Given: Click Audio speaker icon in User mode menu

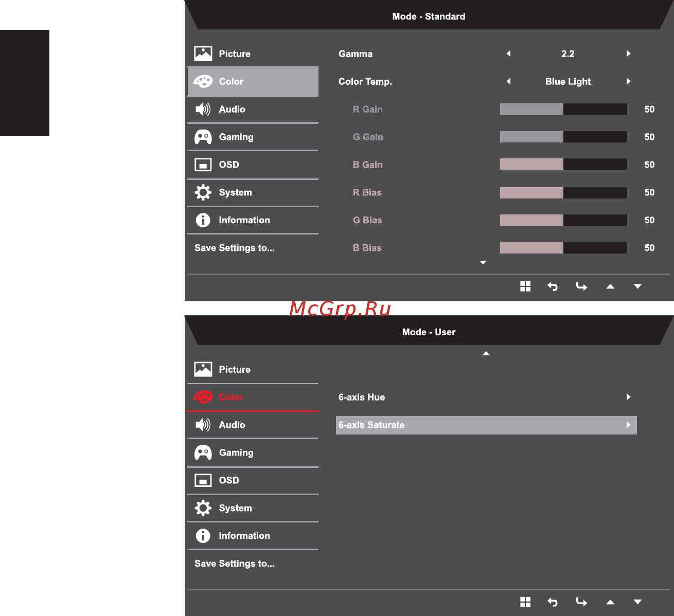Looking at the screenshot, I should point(203,425).
